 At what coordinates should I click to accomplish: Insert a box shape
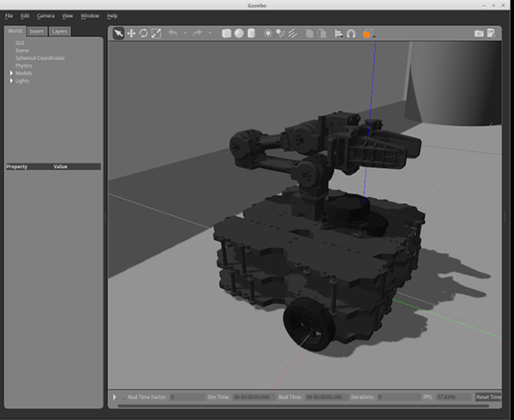(x=226, y=33)
